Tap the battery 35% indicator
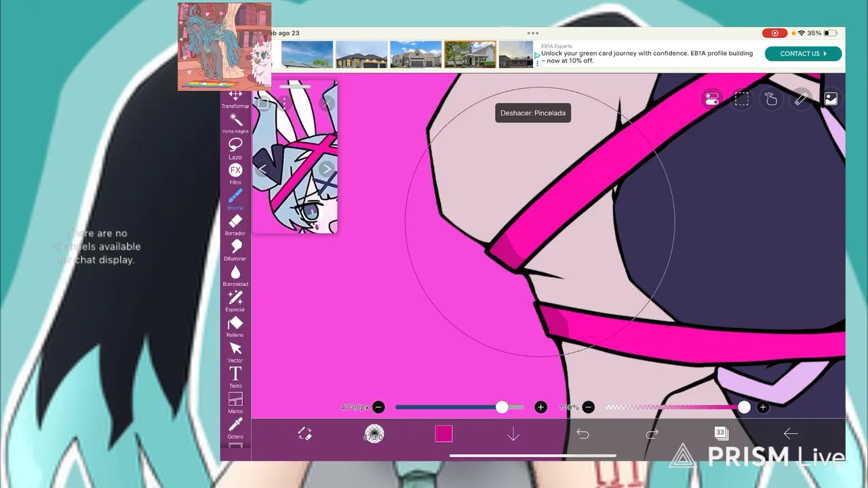This screenshot has width=868, height=488. tap(823, 33)
